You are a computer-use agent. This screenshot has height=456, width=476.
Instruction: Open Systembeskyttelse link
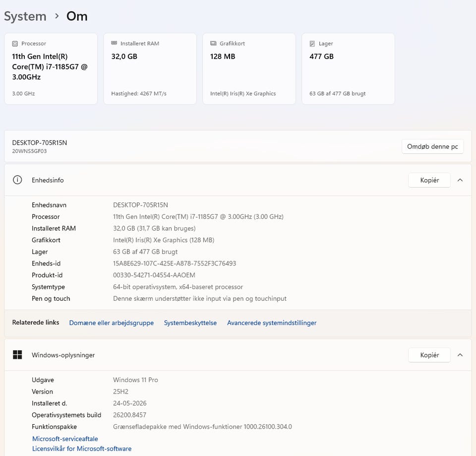tap(190, 323)
